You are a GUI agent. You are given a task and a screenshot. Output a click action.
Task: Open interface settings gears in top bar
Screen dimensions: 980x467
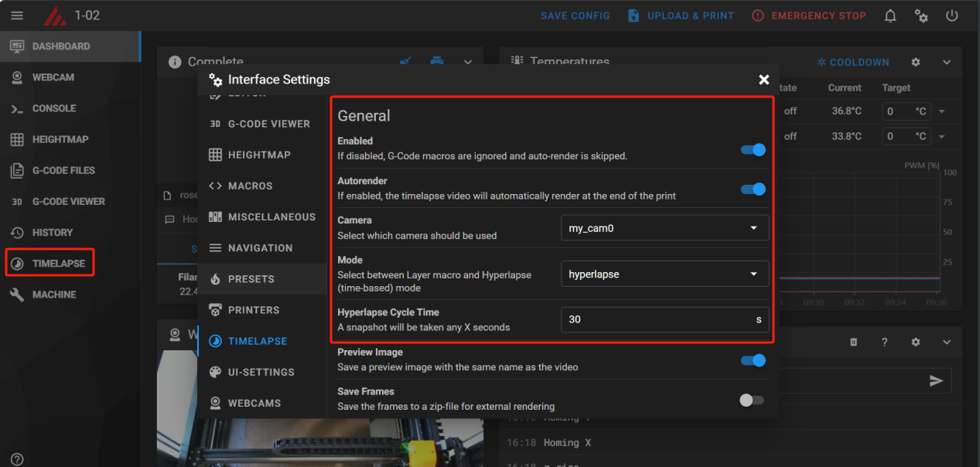point(921,15)
